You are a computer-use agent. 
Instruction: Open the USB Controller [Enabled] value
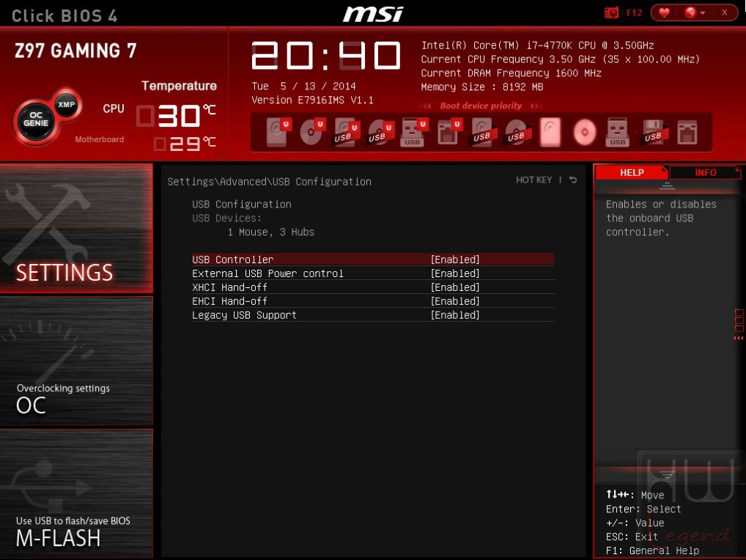click(x=455, y=259)
